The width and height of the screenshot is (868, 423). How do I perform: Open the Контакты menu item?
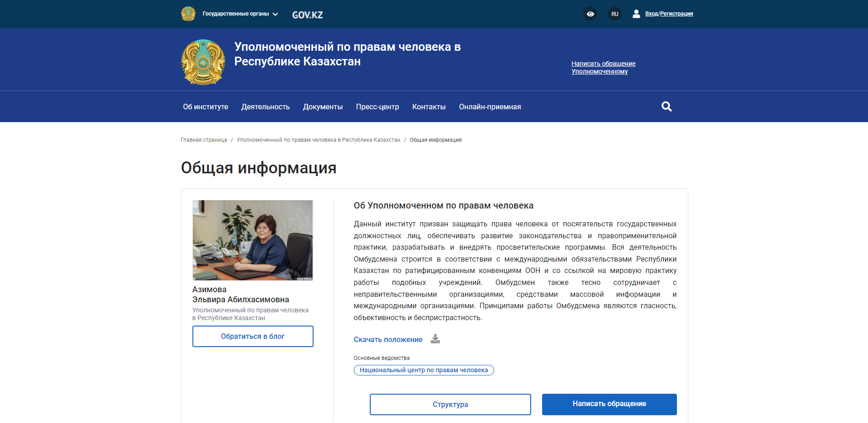[x=429, y=107]
